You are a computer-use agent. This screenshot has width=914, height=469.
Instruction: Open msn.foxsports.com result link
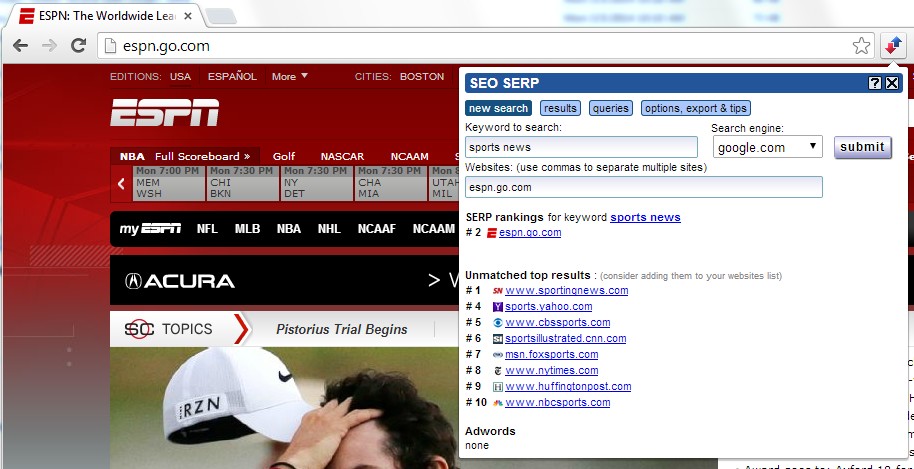point(551,354)
